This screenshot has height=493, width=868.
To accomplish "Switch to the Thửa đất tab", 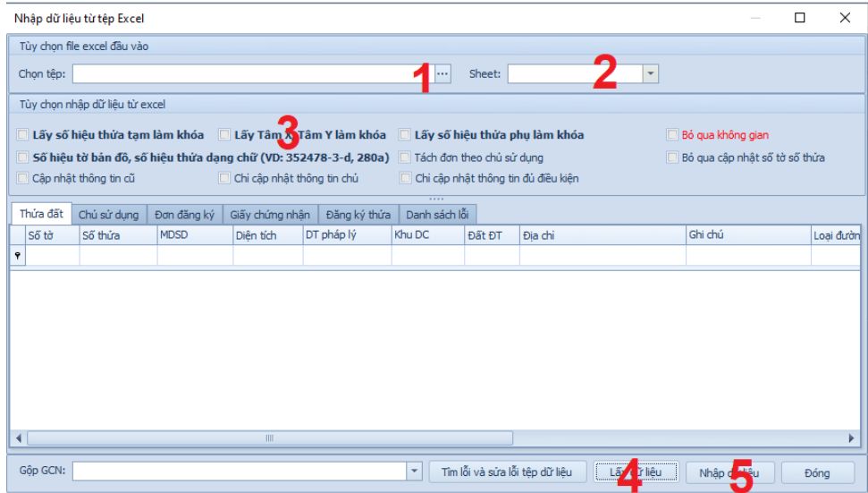I will [x=41, y=214].
